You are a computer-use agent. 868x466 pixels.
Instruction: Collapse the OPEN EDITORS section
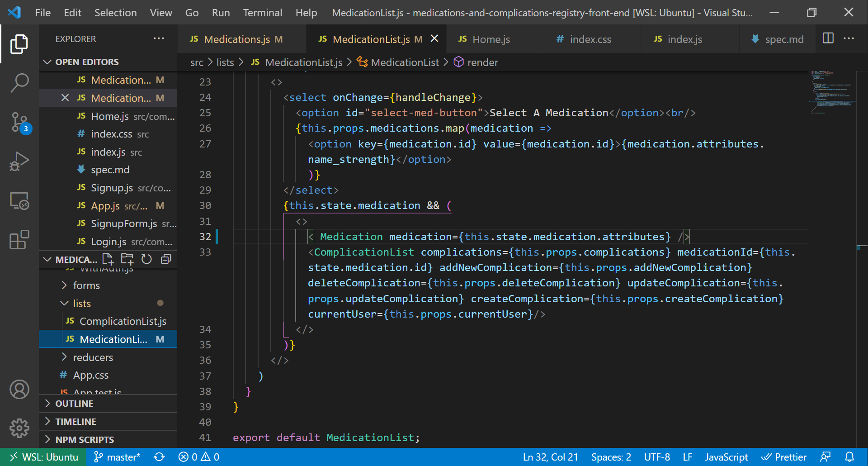[x=87, y=62]
